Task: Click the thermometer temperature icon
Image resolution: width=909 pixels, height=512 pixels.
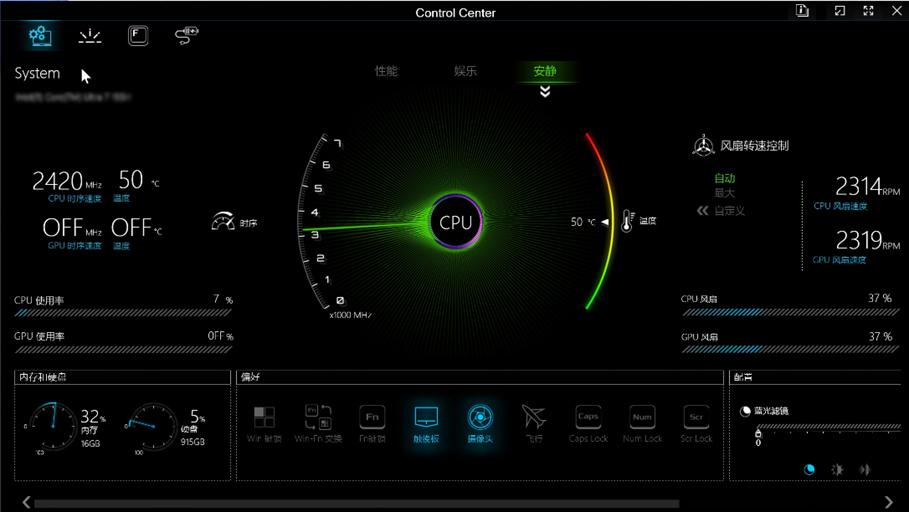Action: point(627,221)
